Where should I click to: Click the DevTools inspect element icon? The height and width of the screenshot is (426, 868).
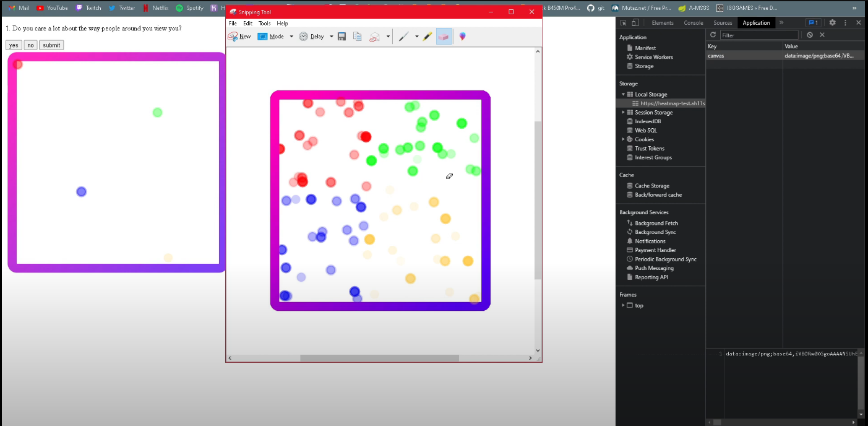(x=624, y=23)
